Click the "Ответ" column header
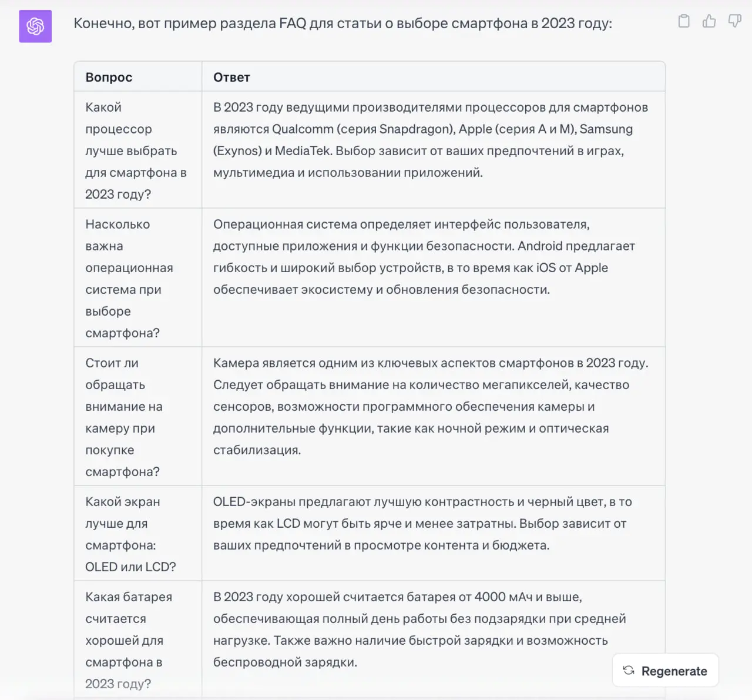 231,77
